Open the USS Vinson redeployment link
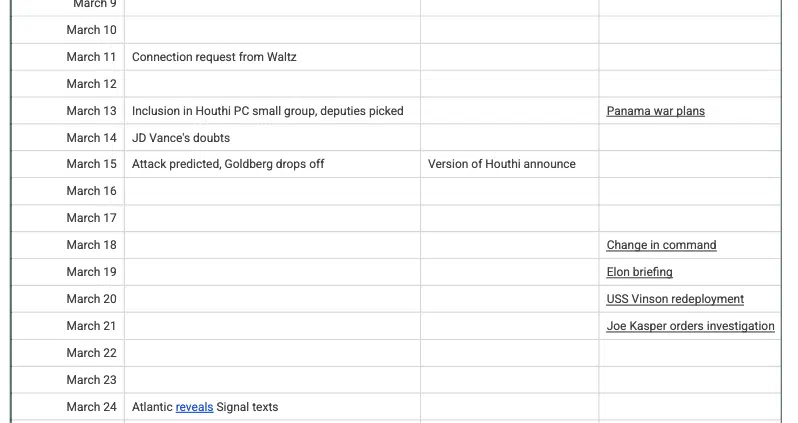 pyautogui.click(x=675, y=299)
